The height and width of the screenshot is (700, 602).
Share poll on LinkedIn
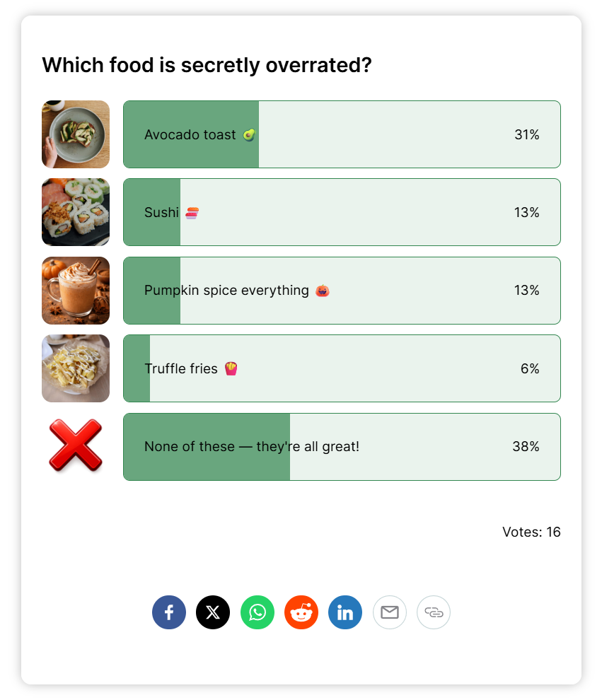[345, 612]
